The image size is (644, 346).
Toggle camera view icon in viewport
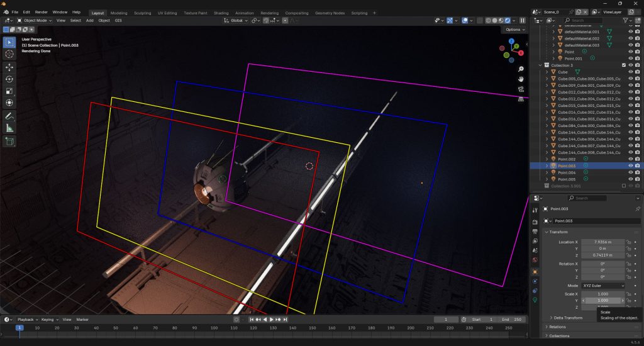click(x=521, y=89)
